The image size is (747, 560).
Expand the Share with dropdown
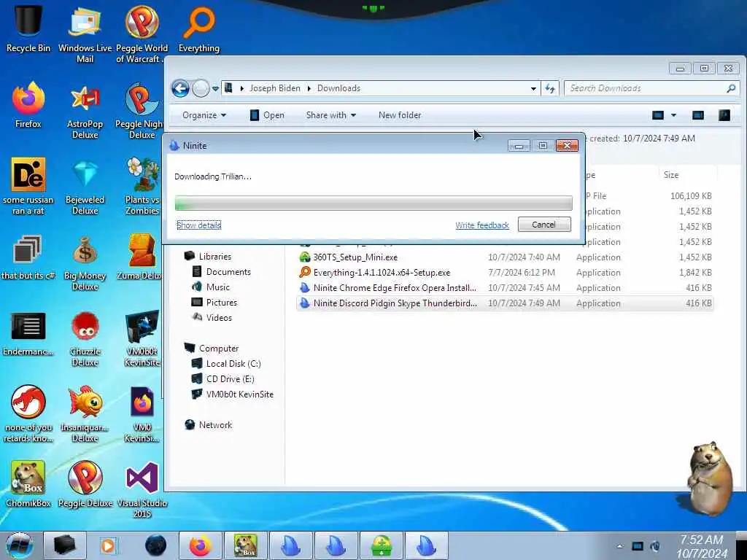tap(331, 115)
